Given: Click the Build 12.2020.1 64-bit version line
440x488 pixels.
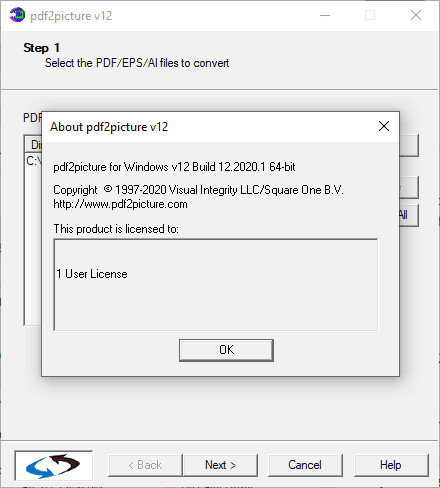Looking at the screenshot, I should 174,167.
